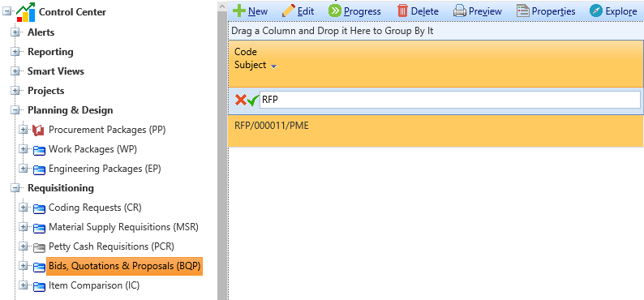
Task: Click the Bids, Quotations & Proposals folder icon
Action: (39, 267)
